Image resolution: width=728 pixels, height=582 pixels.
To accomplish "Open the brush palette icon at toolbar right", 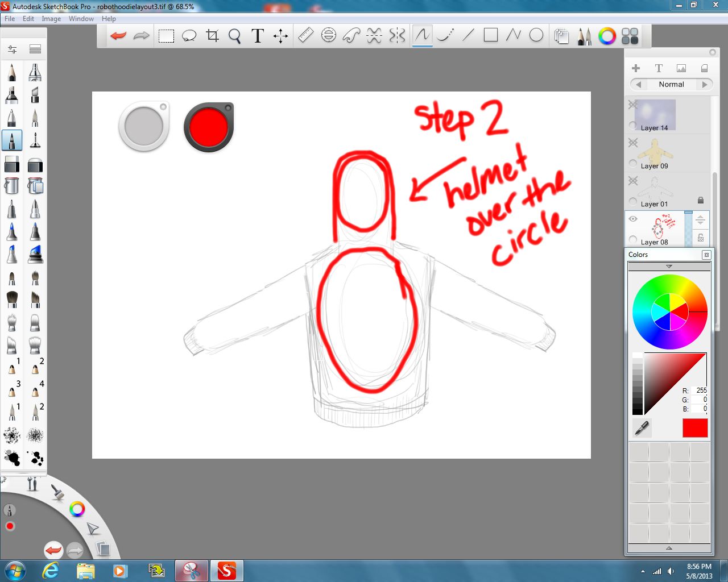I will pos(584,35).
